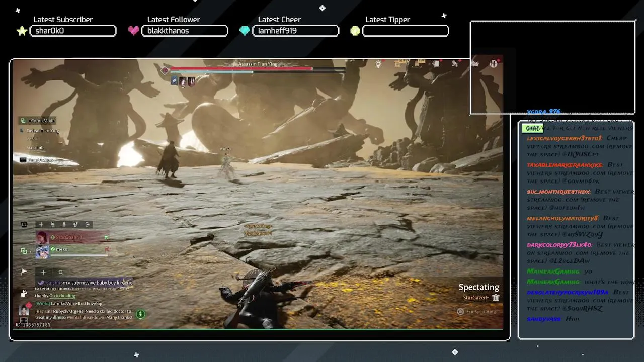Click the yellow coin tipper icon
The width and height of the screenshot is (644, 362).
[x=355, y=31]
